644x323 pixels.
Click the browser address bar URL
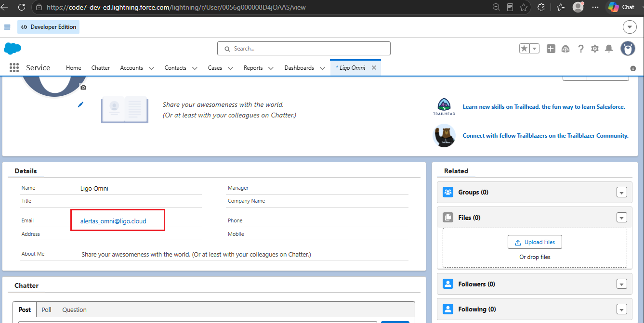tap(176, 7)
